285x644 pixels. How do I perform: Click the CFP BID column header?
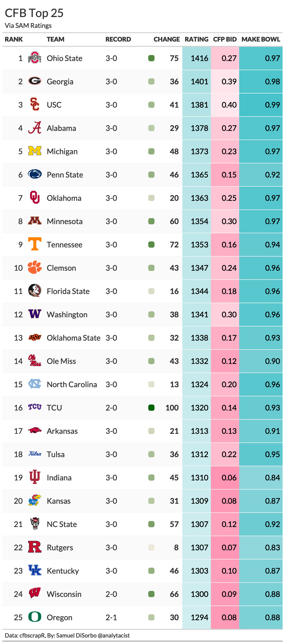pyautogui.click(x=225, y=39)
